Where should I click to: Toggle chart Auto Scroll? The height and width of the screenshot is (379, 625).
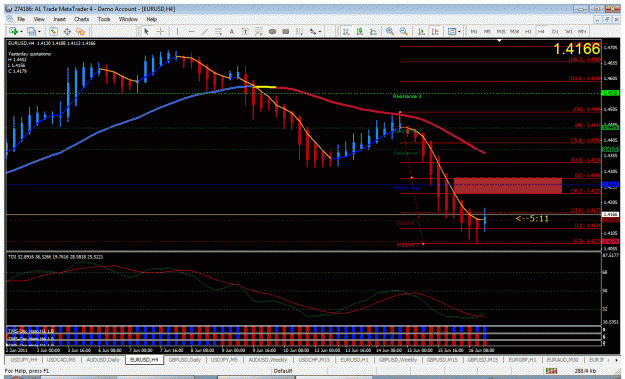coord(421,31)
